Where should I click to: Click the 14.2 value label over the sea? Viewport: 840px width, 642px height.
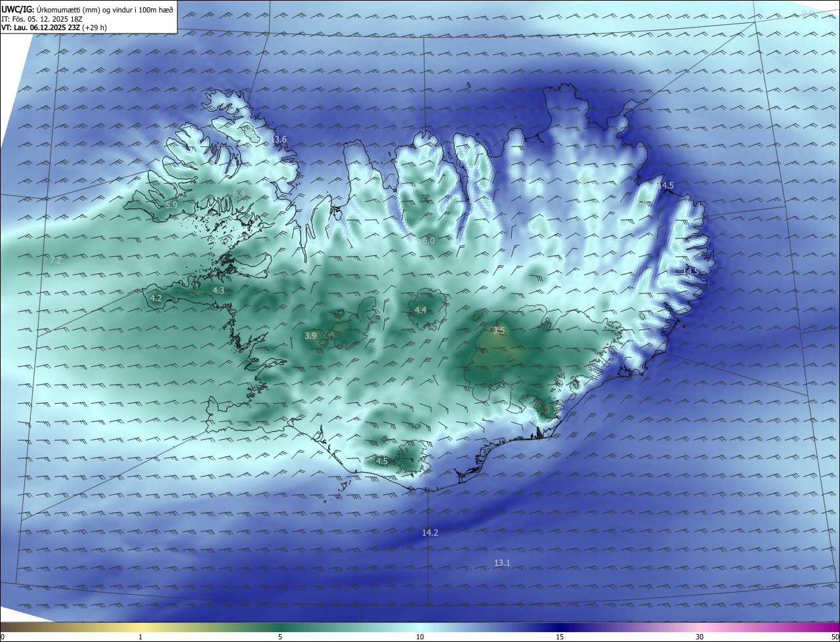click(430, 533)
